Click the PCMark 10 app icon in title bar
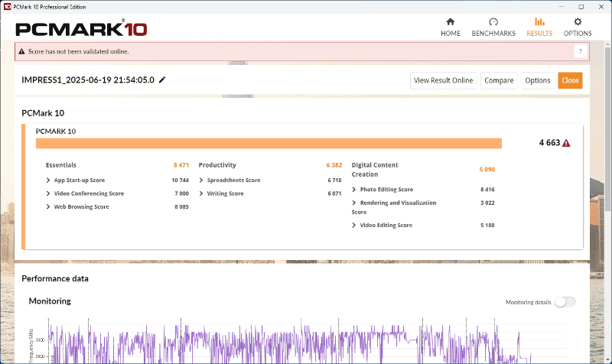This screenshot has width=612, height=364. (x=8, y=7)
